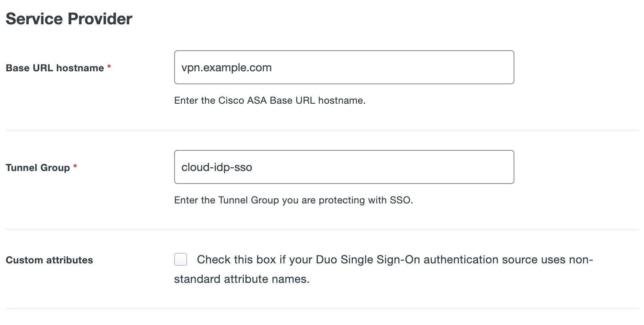Screen dimensions: 644x325
Task: Click the text cloud-idp-sso
Action: coord(217,167)
